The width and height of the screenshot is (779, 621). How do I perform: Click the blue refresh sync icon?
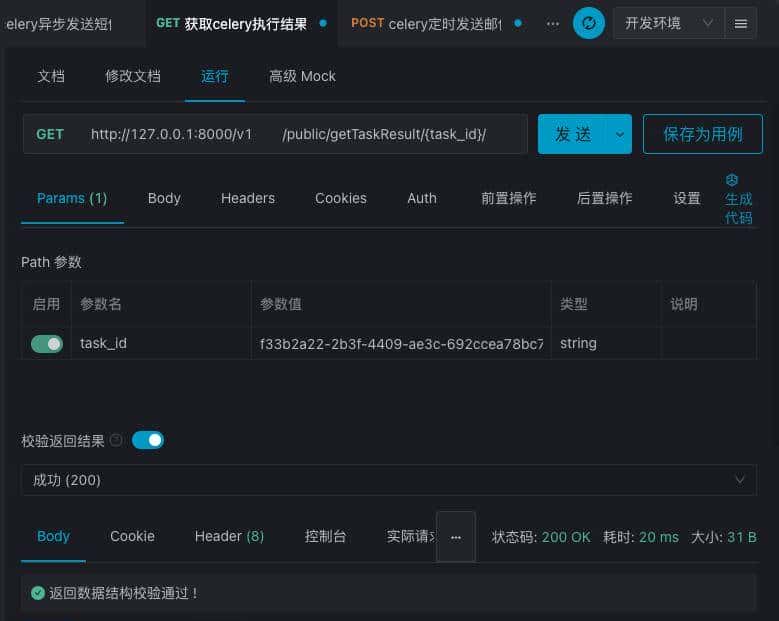pyautogui.click(x=588, y=23)
